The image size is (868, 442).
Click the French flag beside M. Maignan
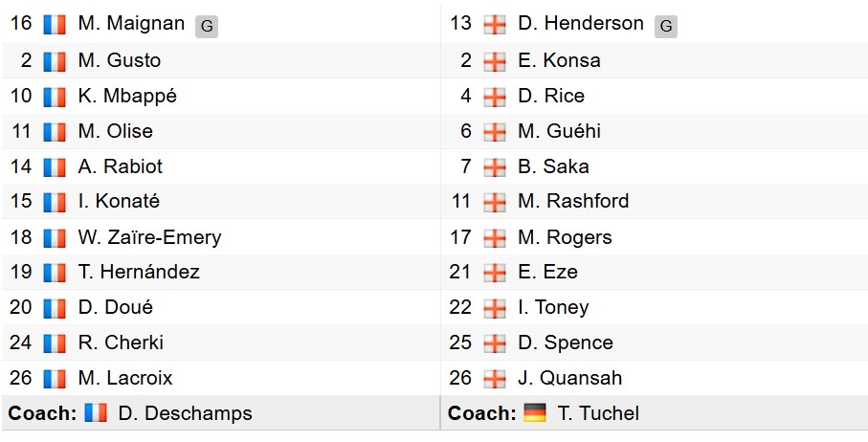(x=55, y=24)
